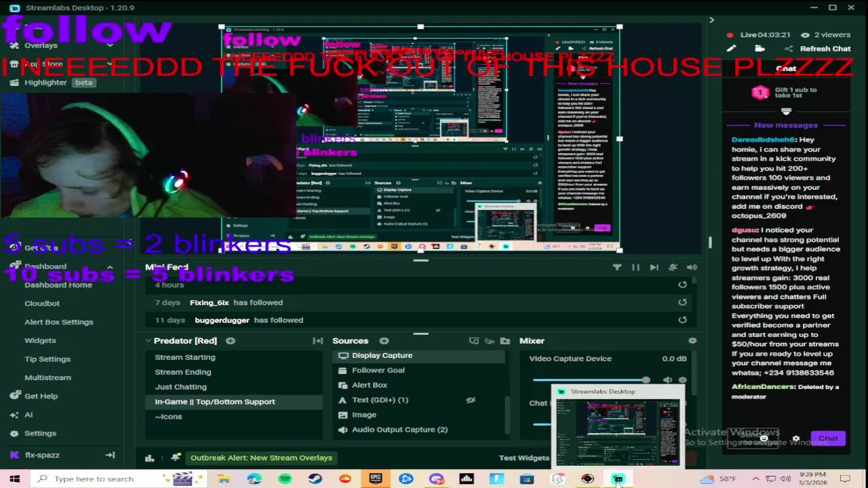Collapse the Dashboard sidebar section

(110, 266)
